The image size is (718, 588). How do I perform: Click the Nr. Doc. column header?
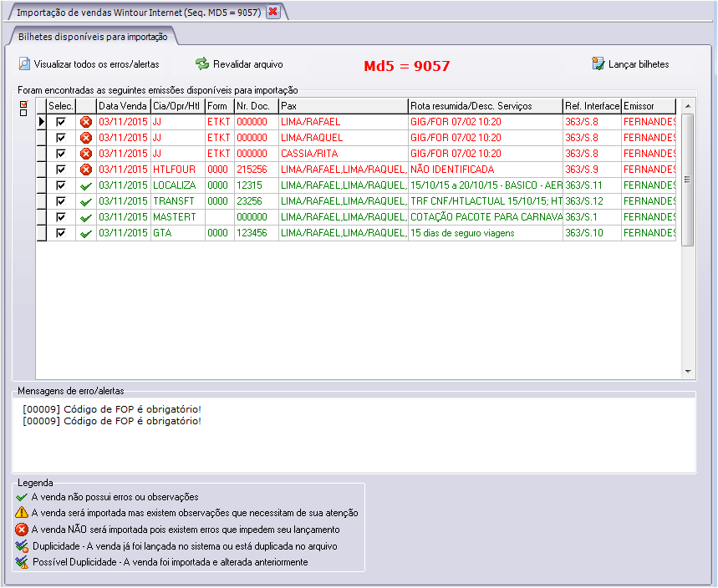(257, 106)
